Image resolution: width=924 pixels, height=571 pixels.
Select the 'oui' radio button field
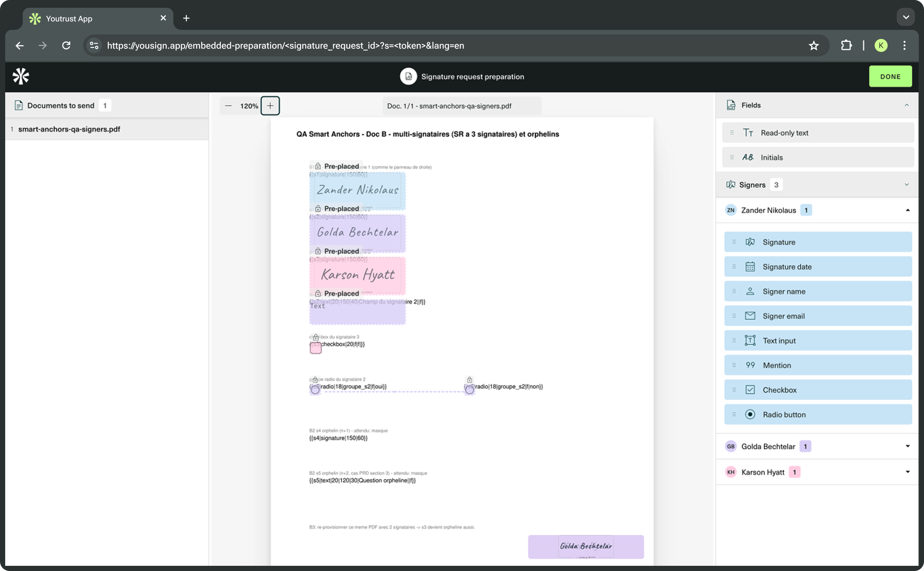315,390
